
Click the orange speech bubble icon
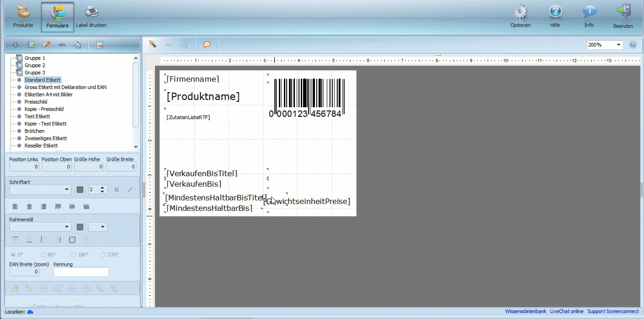coord(207,44)
